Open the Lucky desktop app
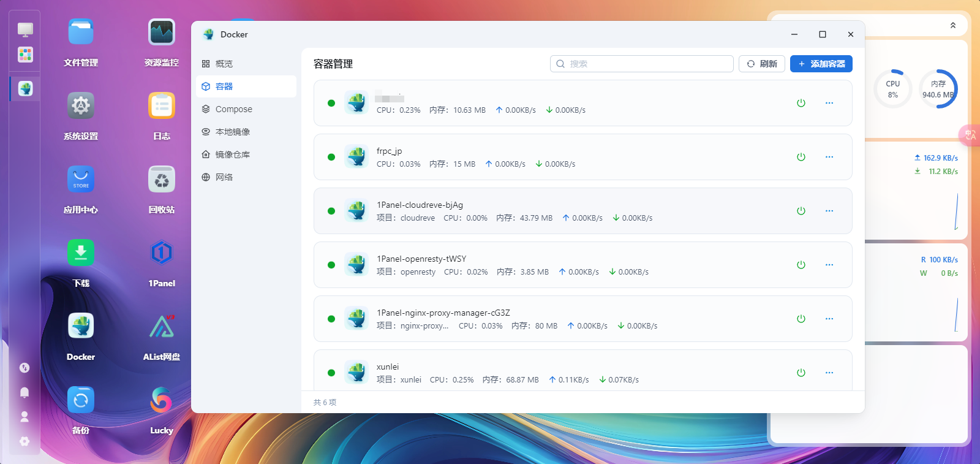 161,400
